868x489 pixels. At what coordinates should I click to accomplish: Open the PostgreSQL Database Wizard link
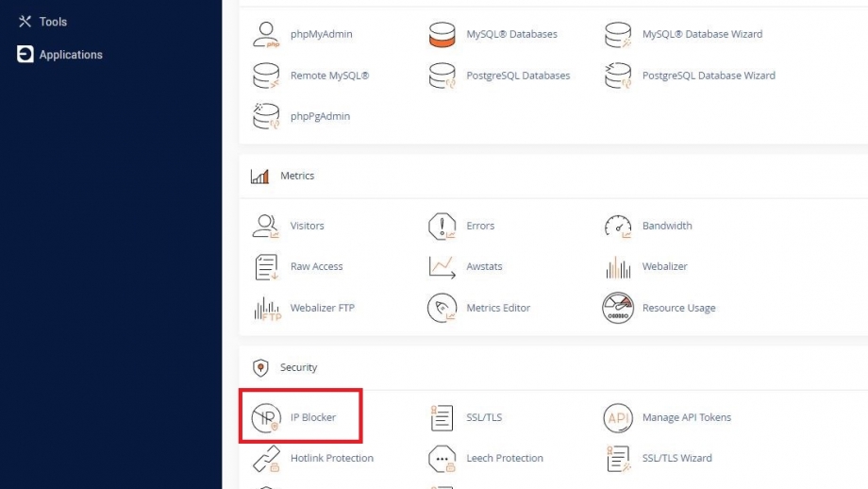pyautogui.click(x=709, y=76)
